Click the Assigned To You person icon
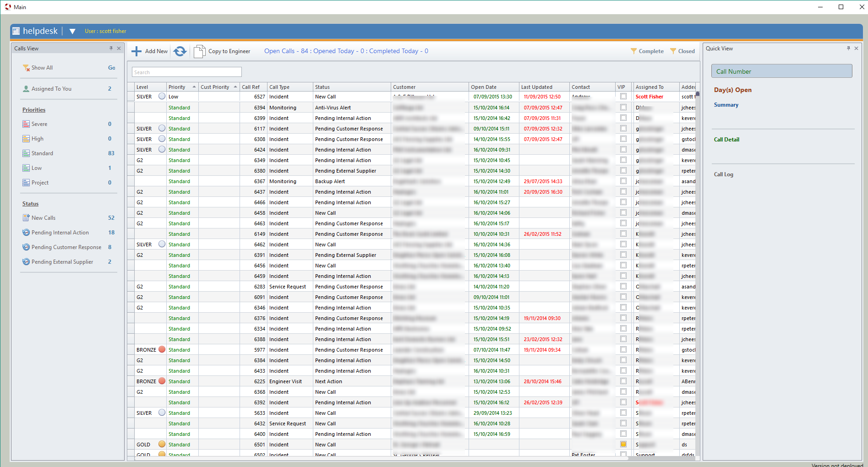This screenshot has width=868, height=467. (x=26, y=89)
